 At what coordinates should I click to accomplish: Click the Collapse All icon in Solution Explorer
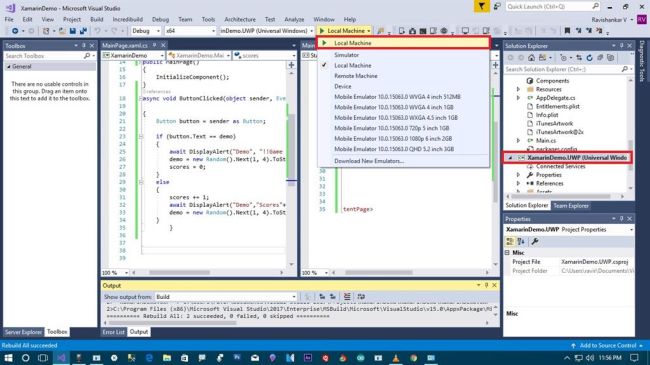pos(600,58)
